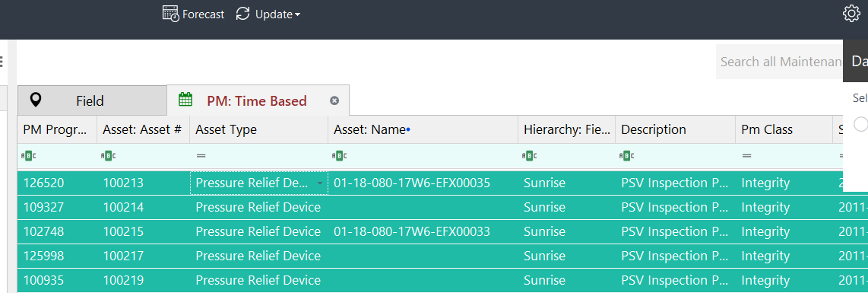Close the PM: Time Based tab

(x=334, y=100)
